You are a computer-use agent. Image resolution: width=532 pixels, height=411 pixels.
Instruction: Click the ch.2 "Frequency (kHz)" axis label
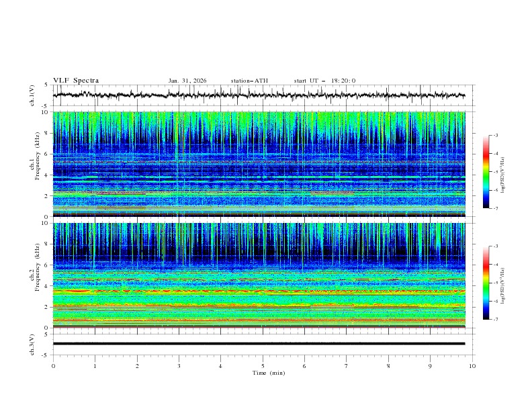38,267
